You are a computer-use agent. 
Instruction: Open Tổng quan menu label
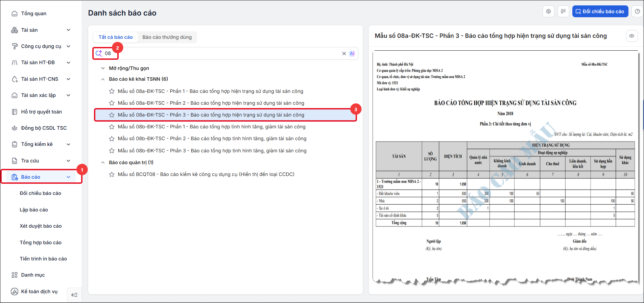point(34,14)
